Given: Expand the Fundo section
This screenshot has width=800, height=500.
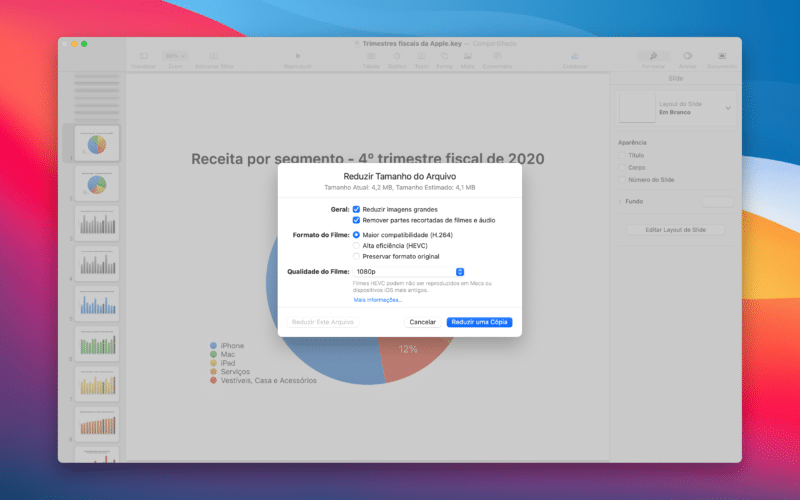Looking at the screenshot, I should [620, 202].
